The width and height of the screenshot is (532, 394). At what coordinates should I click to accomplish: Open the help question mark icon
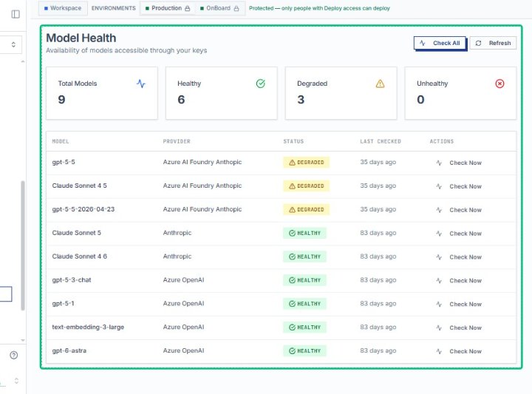click(14, 356)
